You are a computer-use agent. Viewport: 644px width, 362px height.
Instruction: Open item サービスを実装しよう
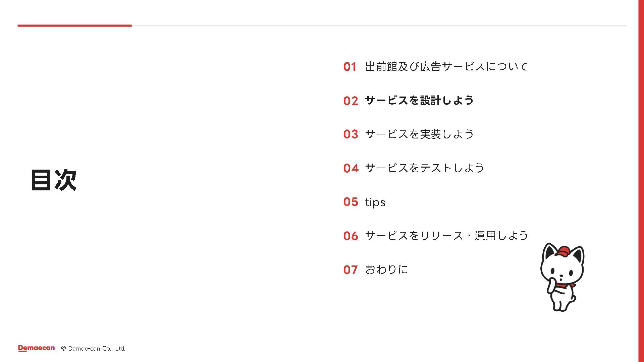pos(419,134)
